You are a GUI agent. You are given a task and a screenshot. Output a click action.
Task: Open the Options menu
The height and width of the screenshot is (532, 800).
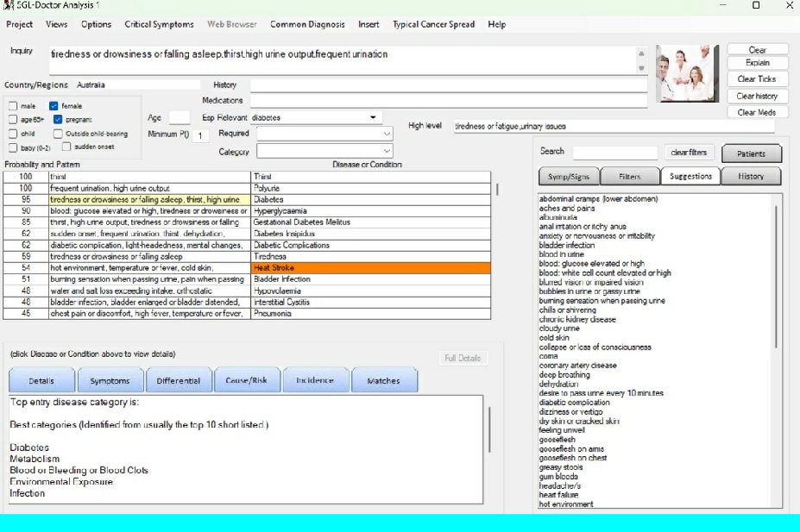click(x=96, y=24)
